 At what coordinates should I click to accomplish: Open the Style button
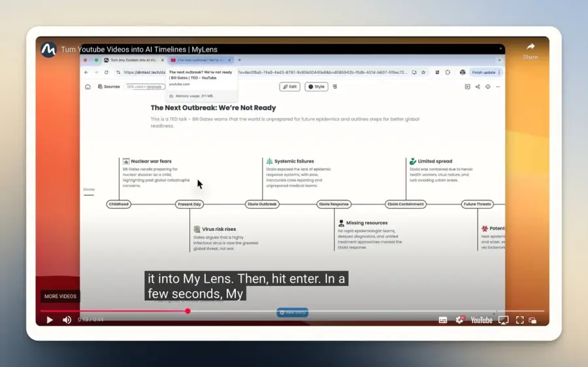(316, 87)
